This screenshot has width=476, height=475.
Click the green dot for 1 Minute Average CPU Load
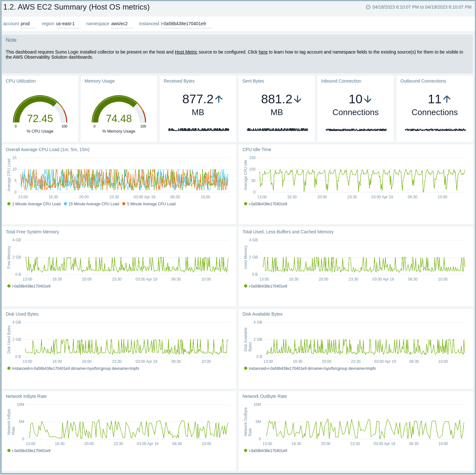pyautogui.click(x=9, y=204)
